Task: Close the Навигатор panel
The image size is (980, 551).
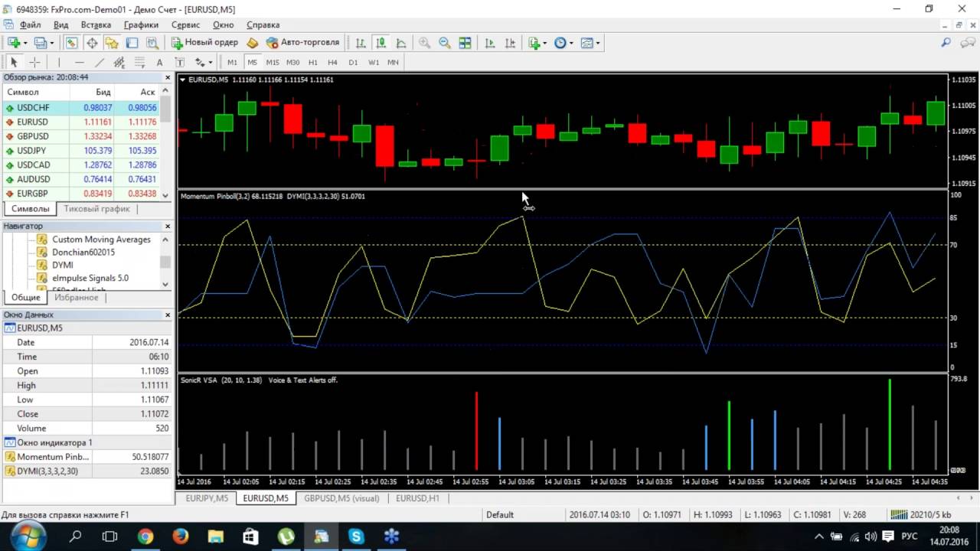Action: [x=168, y=227]
